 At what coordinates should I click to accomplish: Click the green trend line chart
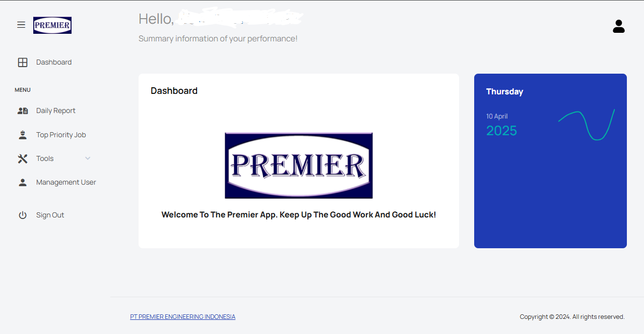pos(587,125)
